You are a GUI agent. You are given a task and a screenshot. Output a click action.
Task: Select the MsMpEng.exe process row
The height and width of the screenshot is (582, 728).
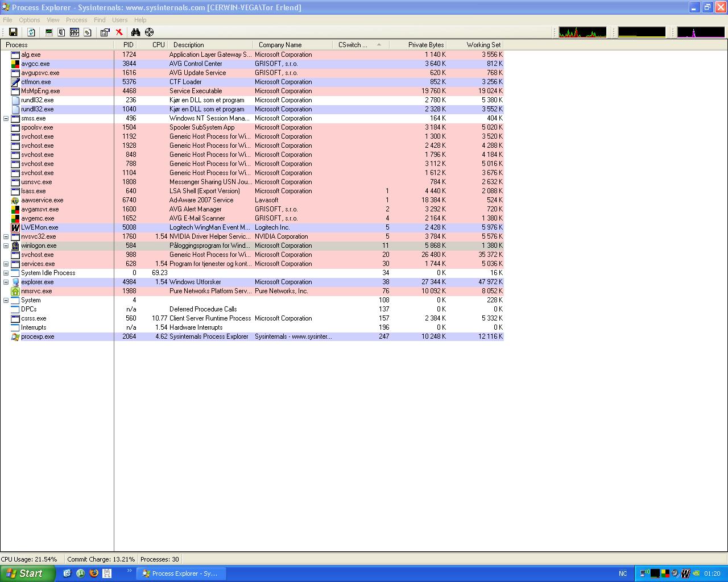click(252, 91)
